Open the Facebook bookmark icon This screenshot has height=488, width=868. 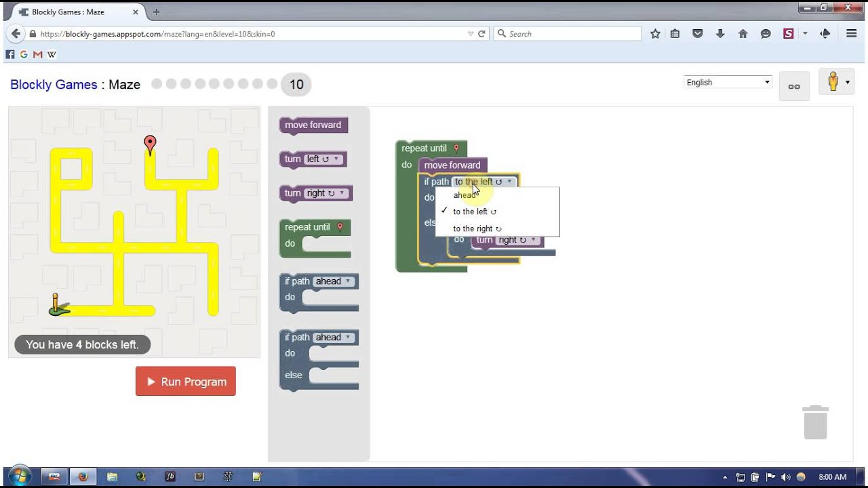point(10,54)
